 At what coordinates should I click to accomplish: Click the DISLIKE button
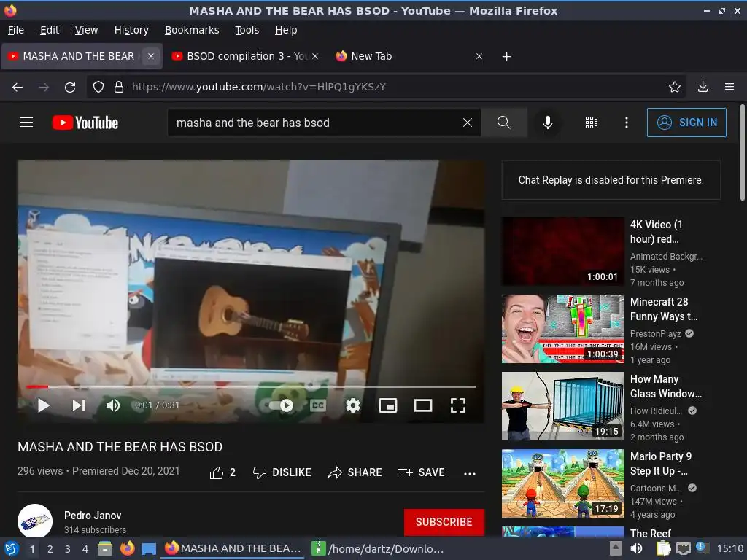pyautogui.click(x=282, y=472)
